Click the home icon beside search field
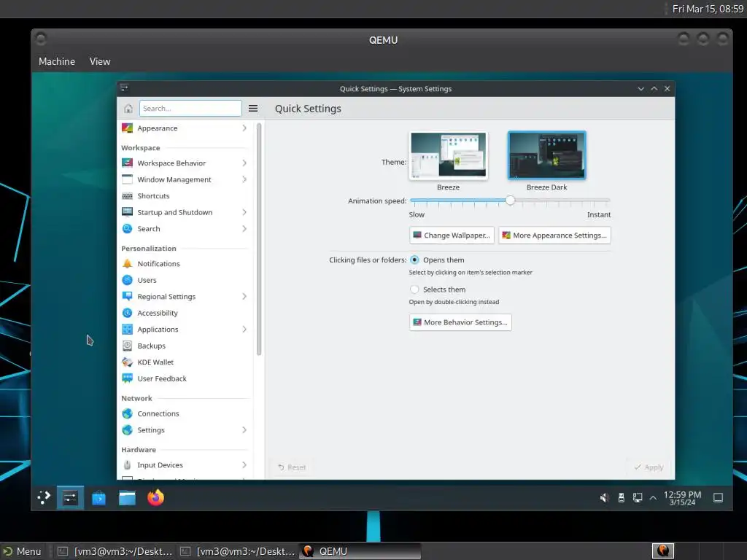747x560 pixels. (128, 109)
